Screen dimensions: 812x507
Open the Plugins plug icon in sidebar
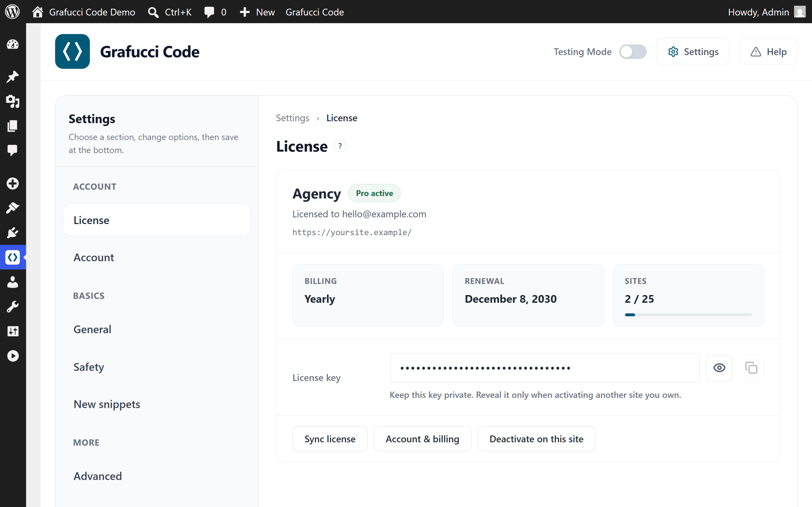[x=13, y=232]
